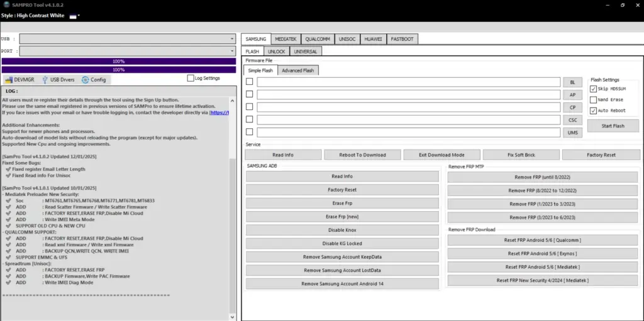
Task: Toggle Auto Reboot checkbox
Action: pos(593,111)
